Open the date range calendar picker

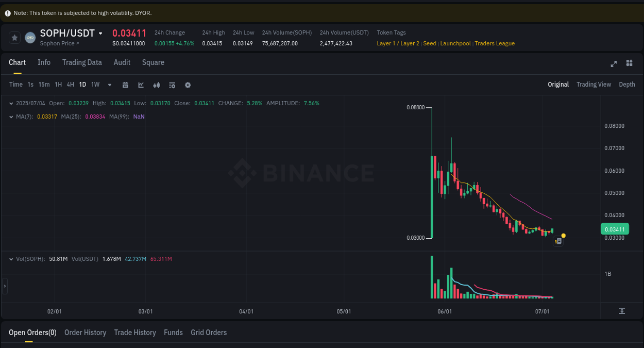125,84
